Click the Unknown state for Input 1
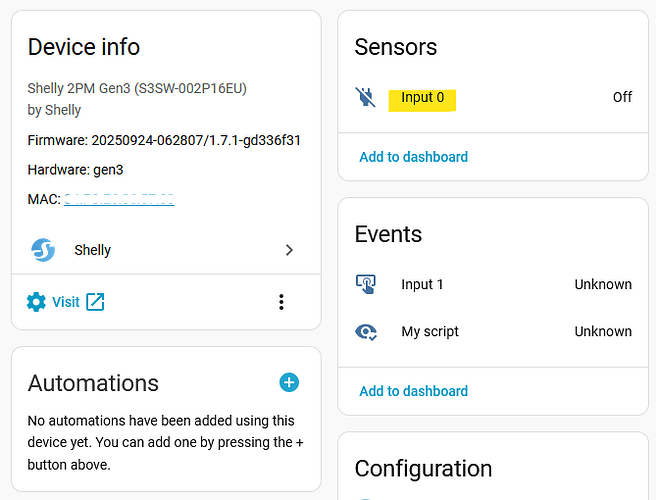Image resolution: width=656 pixels, height=500 pixels. [602, 284]
